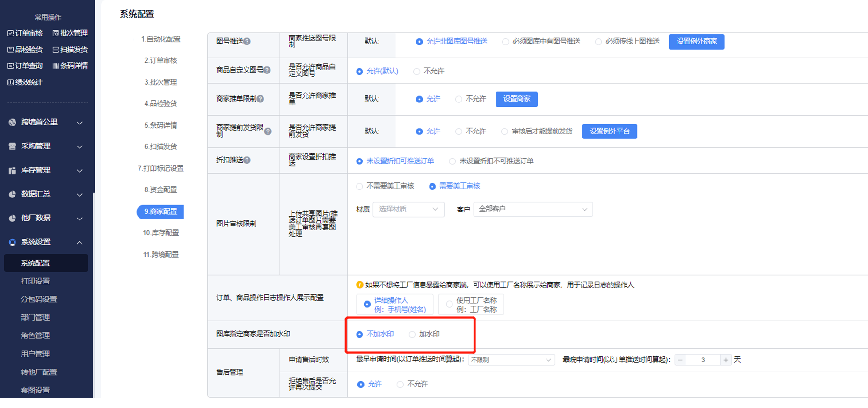Open 条码详情 barcode shortcut icon
The height and width of the screenshot is (408, 868).
pyautogui.click(x=56, y=66)
